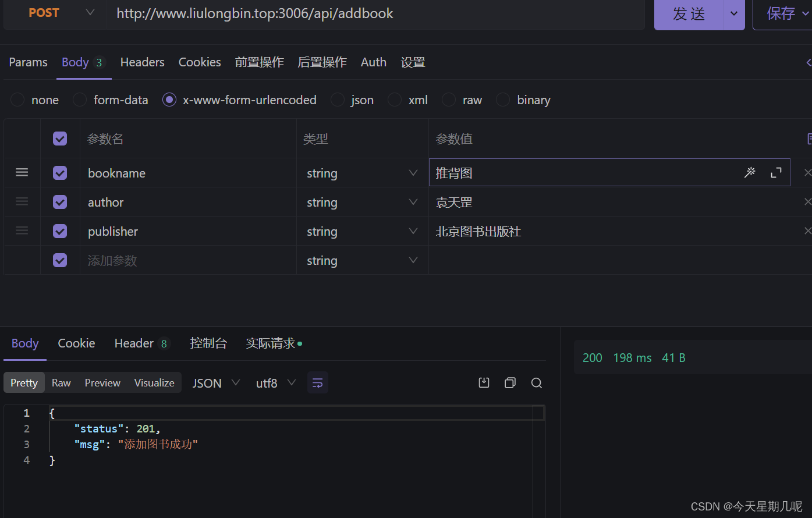Select the Pretty view button
The image size is (812, 518).
[x=24, y=383]
